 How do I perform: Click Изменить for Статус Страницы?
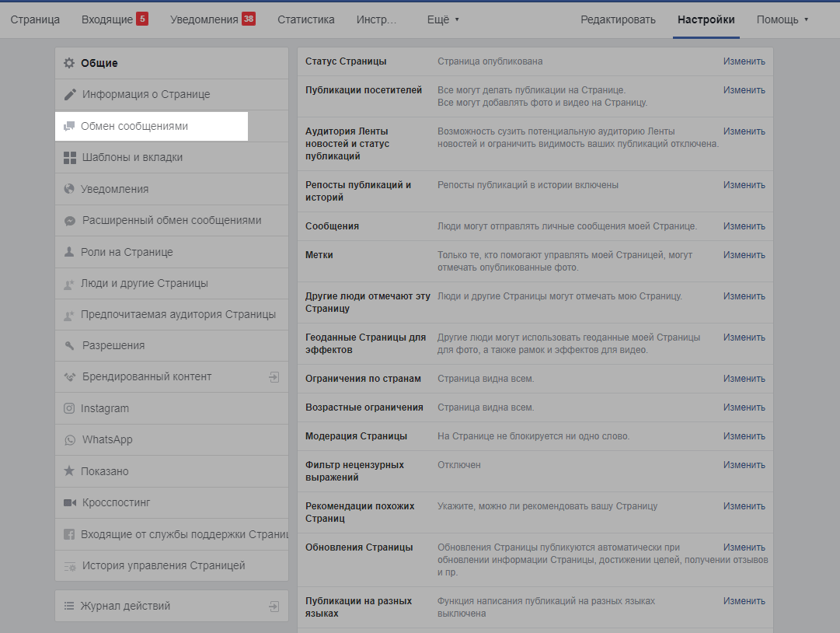[x=744, y=61]
